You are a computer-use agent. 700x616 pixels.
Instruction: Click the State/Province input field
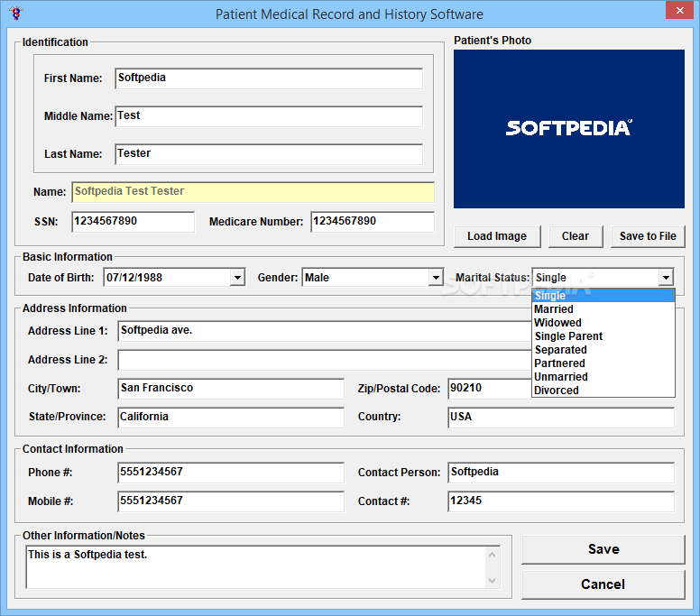[231, 418]
